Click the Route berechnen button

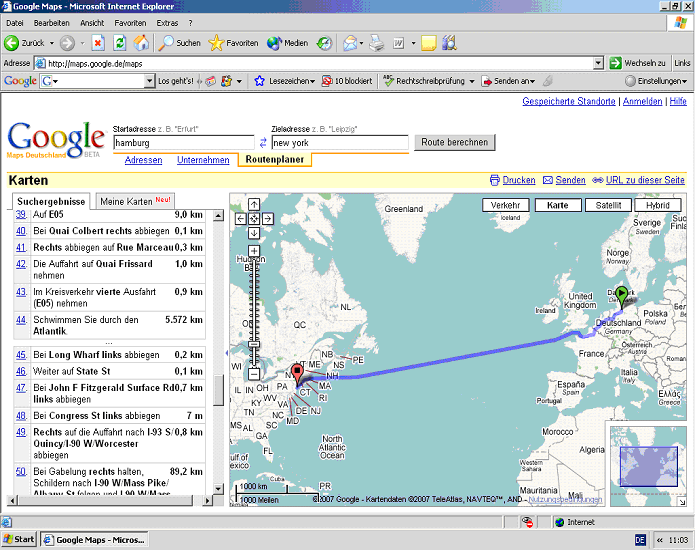454,142
